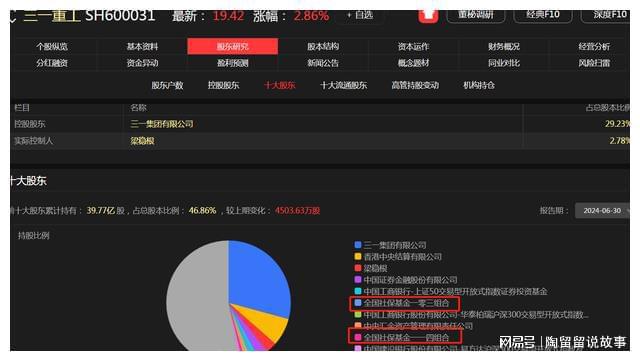Open controlling shareholder 三一集团有限公司 link in table
The height and width of the screenshot is (361, 640).
click(162, 124)
